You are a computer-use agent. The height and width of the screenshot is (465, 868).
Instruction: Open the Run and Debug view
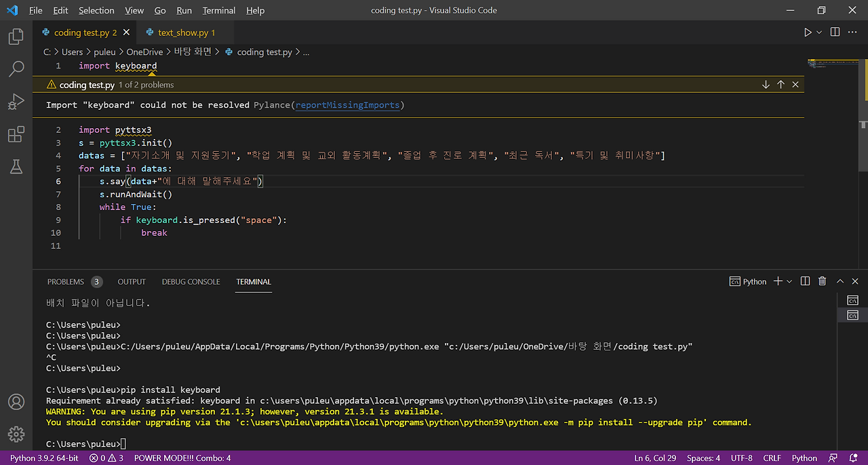(16, 101)
